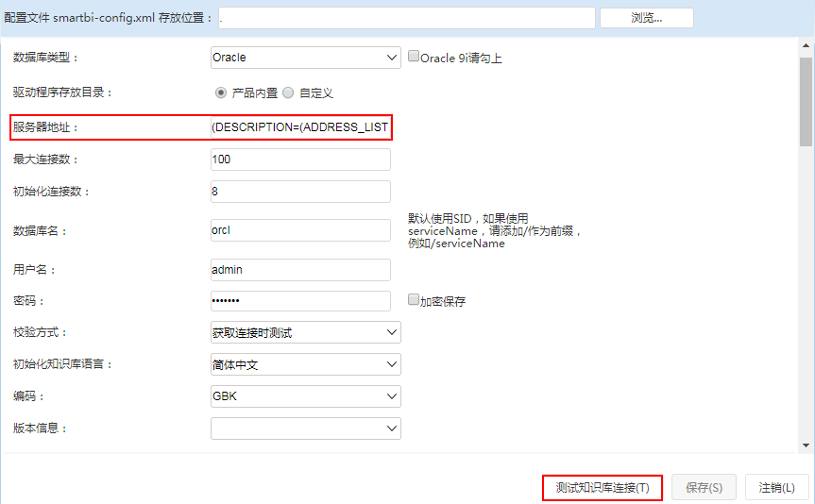Click the 数据库名 field showing orcl
This screenshot has width=815, height=504.
pyautogui.click(x=300, y=230)
